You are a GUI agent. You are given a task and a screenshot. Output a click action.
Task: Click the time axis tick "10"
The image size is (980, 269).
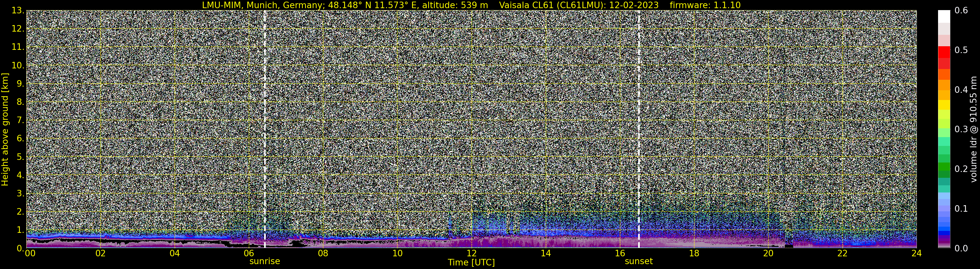397,253
